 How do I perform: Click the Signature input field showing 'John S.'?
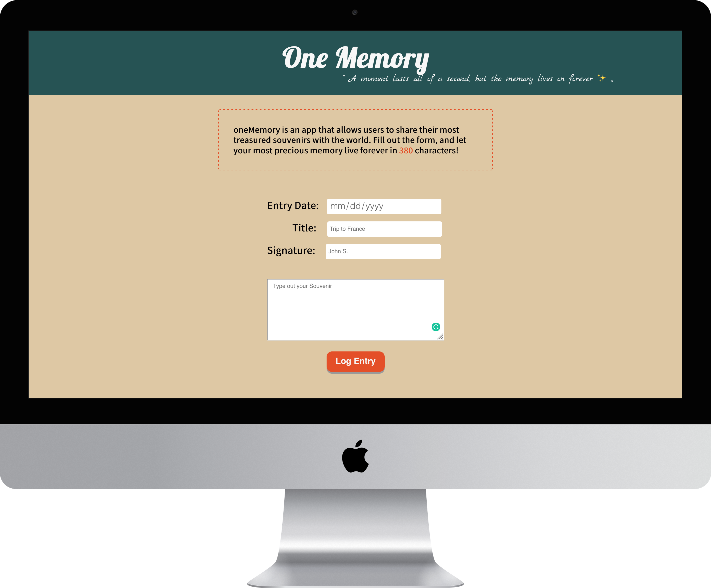(x=383, y=251)
